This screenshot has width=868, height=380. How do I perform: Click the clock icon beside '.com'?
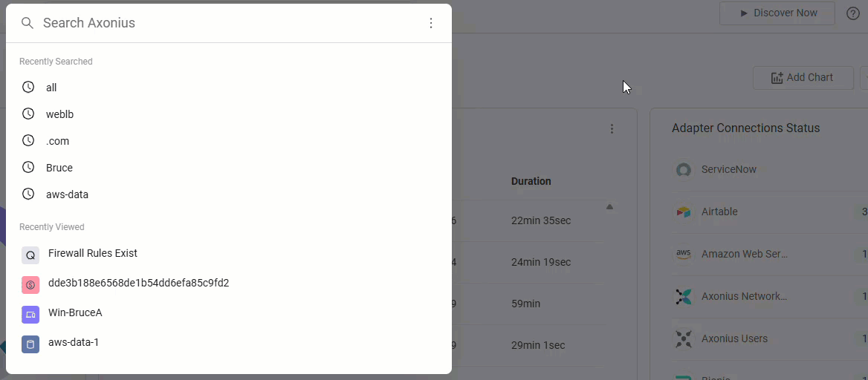(x=28, y=141)
